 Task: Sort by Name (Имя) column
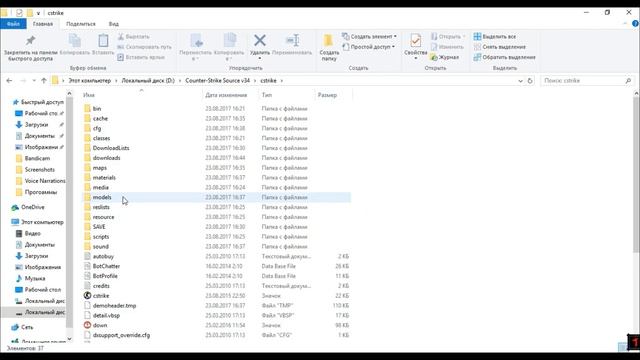142,95
